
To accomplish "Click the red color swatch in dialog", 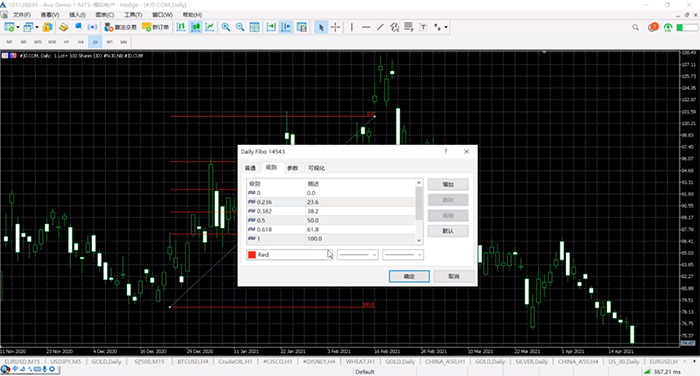I will tap(252, 255).
